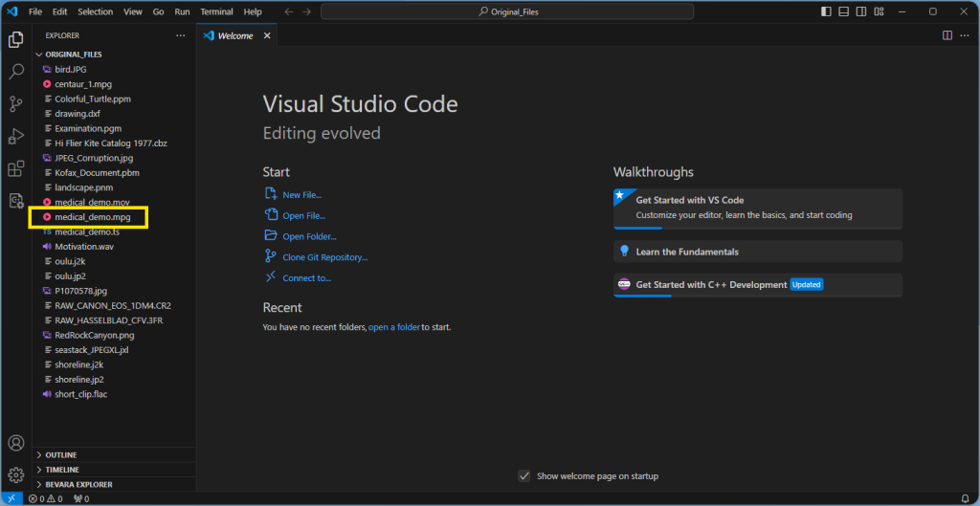Open Customize Layout icon
This screenshot has height=506, width=980.
coord(879,11)
